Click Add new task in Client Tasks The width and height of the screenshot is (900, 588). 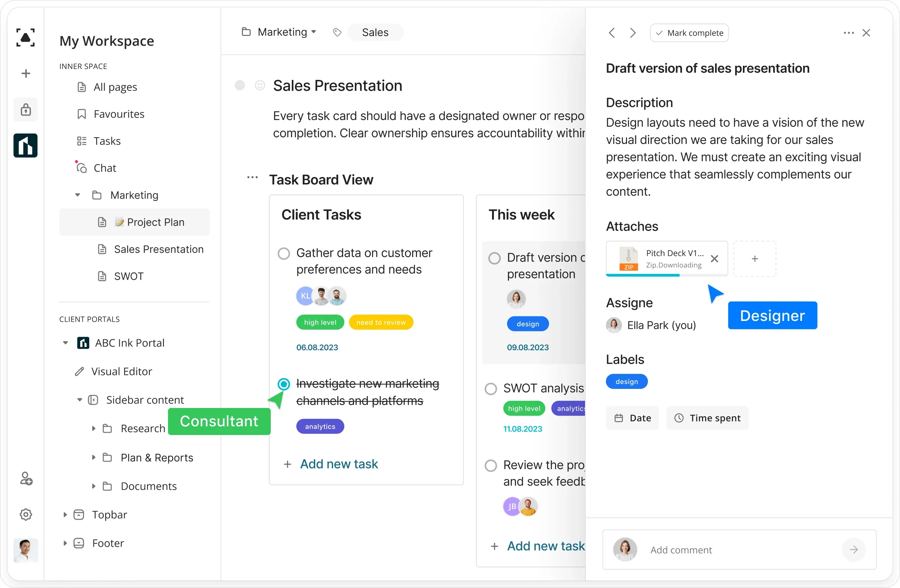339,464
